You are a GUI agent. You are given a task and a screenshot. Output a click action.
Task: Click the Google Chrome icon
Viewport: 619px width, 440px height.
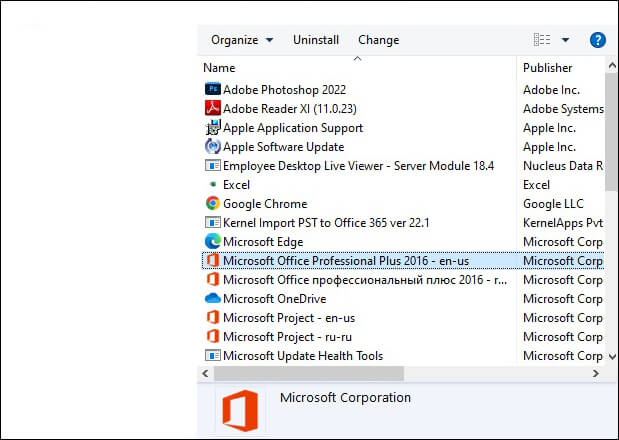click(212, 204)
